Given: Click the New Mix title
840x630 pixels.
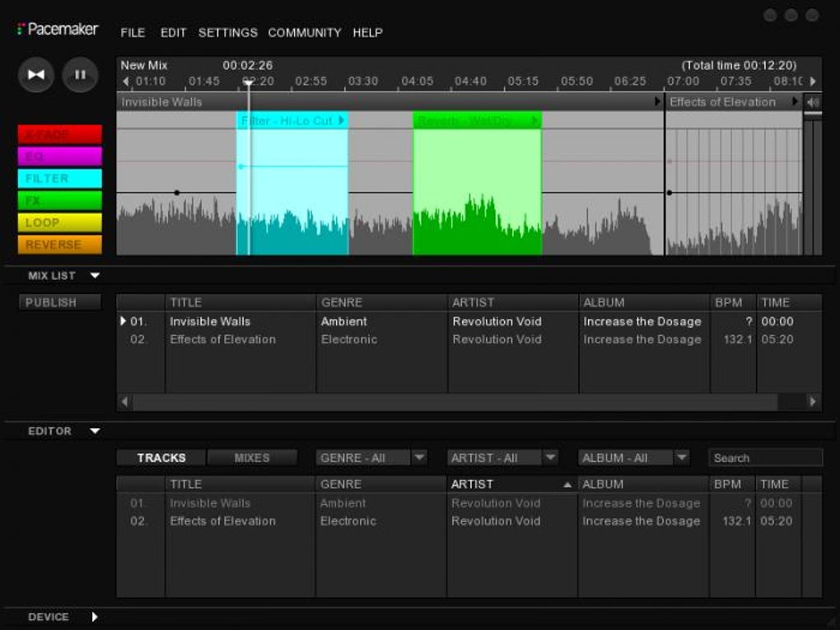Looking at the screenshot, I should tap(143, 65).
